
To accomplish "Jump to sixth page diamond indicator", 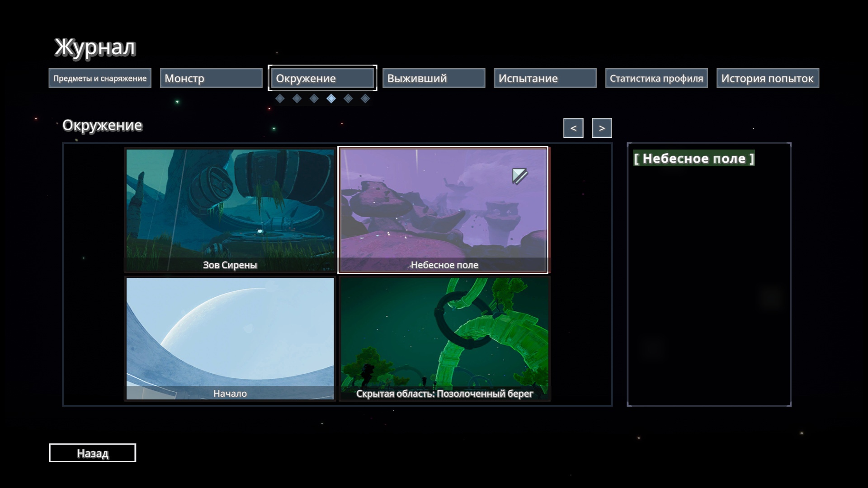I will pos(365,99).
